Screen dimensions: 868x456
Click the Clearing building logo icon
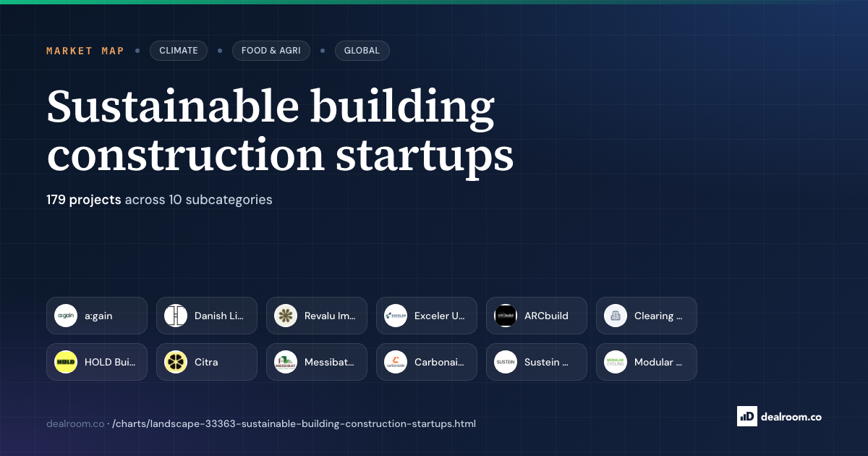pyautogui.click(x=616, y=316)
